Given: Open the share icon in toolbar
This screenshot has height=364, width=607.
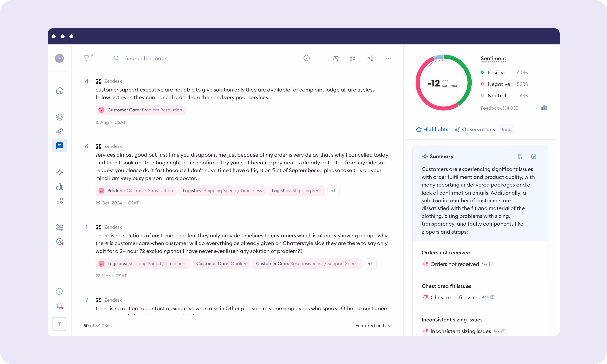Looking at the screenshot, I should [370, 58].
